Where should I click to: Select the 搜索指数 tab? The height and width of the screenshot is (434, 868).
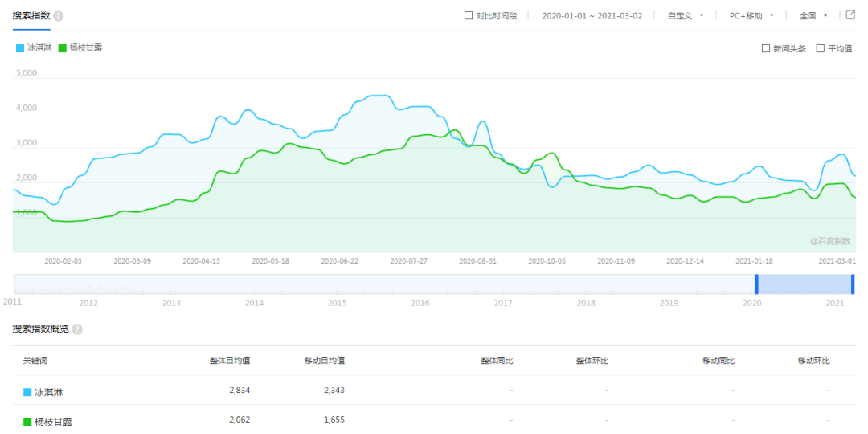pos(31,16)
